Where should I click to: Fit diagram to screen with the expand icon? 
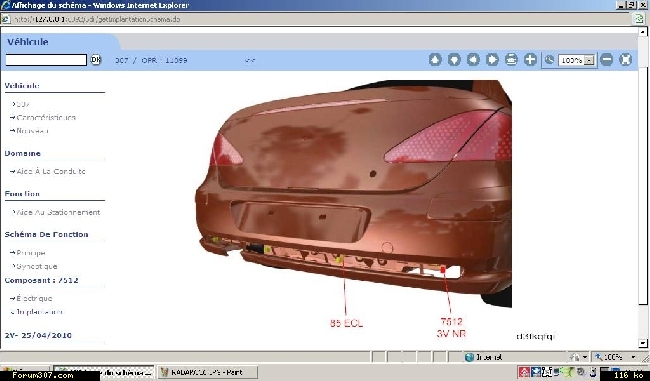[x=626, y=60]
